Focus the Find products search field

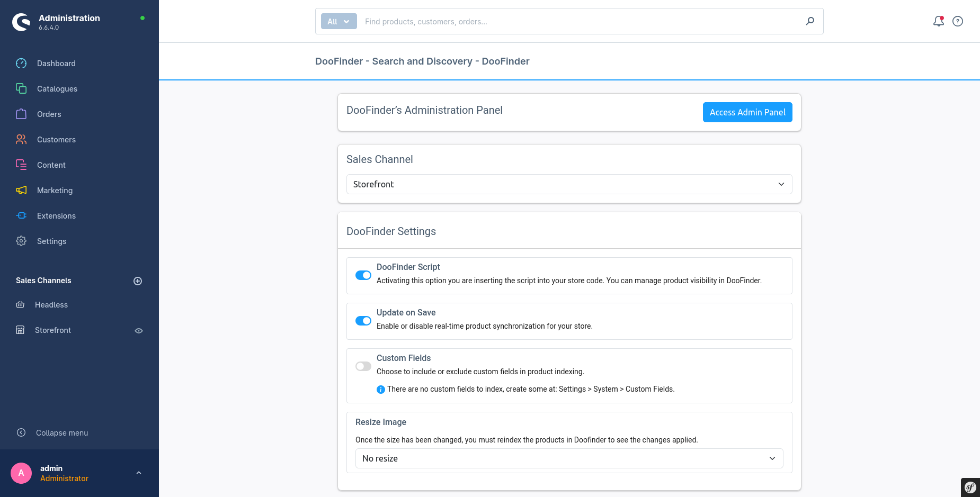pos(580,22)
